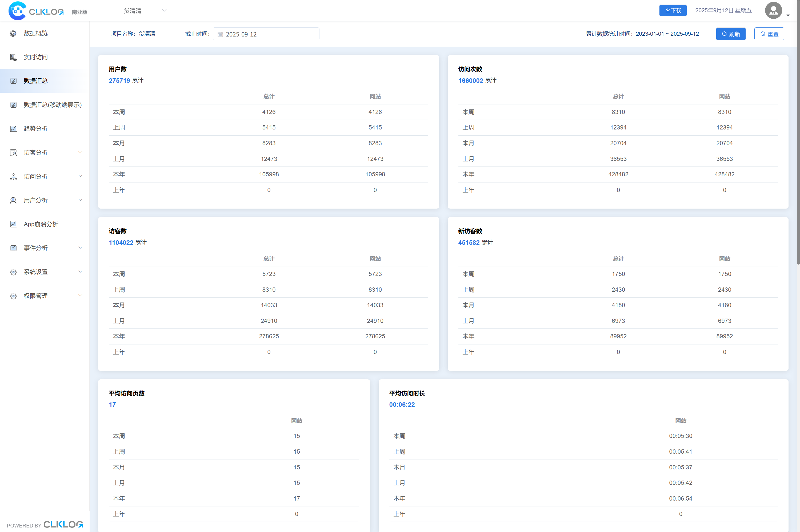
Task: Click the App崩溃分析 chart icon
Action: coord(13,224)
